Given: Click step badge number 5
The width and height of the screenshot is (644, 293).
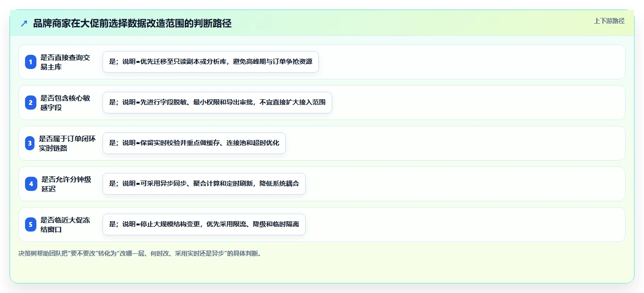Looking at the screenshot, I should click(x=31, y=224).
